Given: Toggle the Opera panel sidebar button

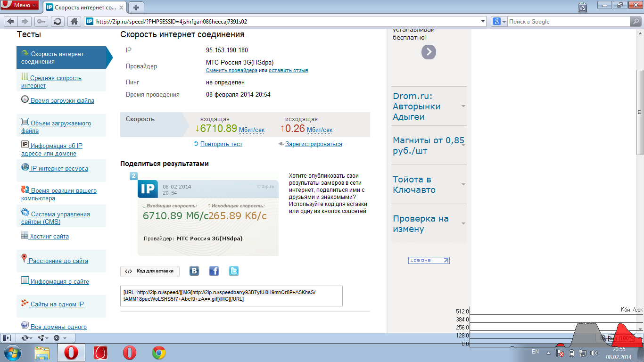Looking at the screenshot, I should 7,338.
